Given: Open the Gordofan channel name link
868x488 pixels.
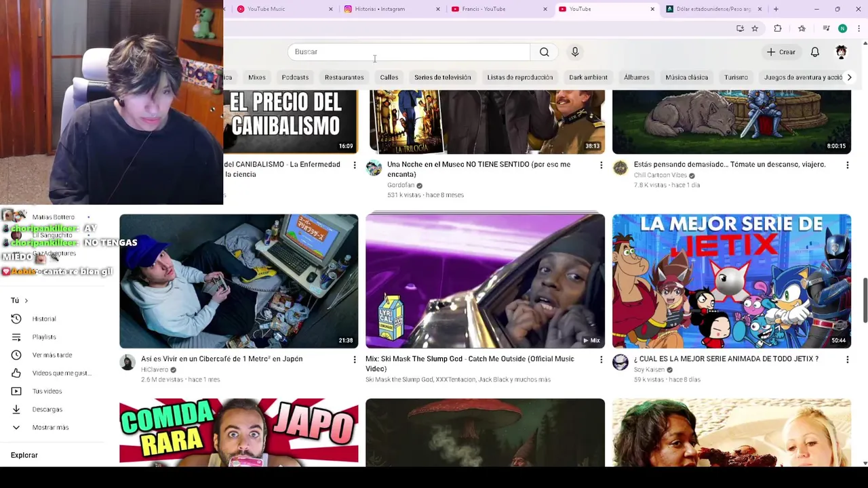Looking at the screenshot, I should [401, 185].
